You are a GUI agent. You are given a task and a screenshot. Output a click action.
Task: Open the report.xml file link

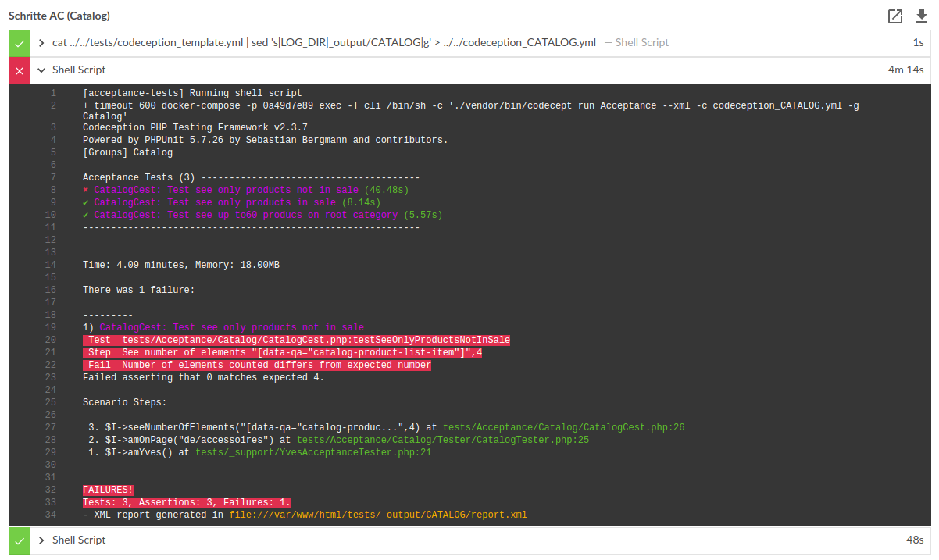[x=378, y=515]
